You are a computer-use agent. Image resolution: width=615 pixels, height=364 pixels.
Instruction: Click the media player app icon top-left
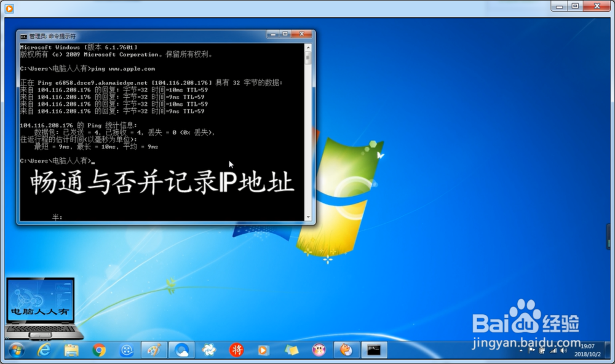[9, 8]
